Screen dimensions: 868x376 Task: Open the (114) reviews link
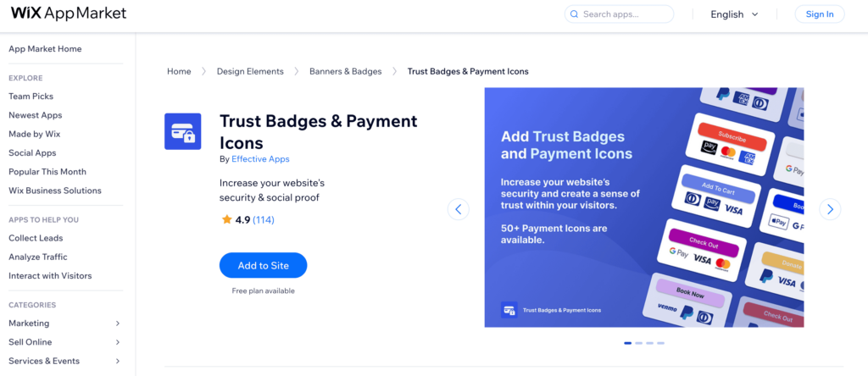(264, 219)
